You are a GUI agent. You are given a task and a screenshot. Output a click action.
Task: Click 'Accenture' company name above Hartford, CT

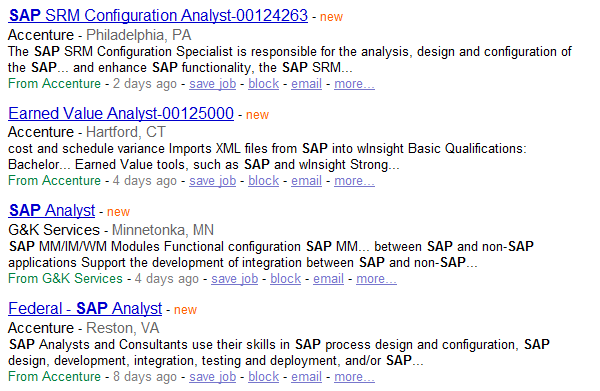pyautogui.click(x=41, y=132)
